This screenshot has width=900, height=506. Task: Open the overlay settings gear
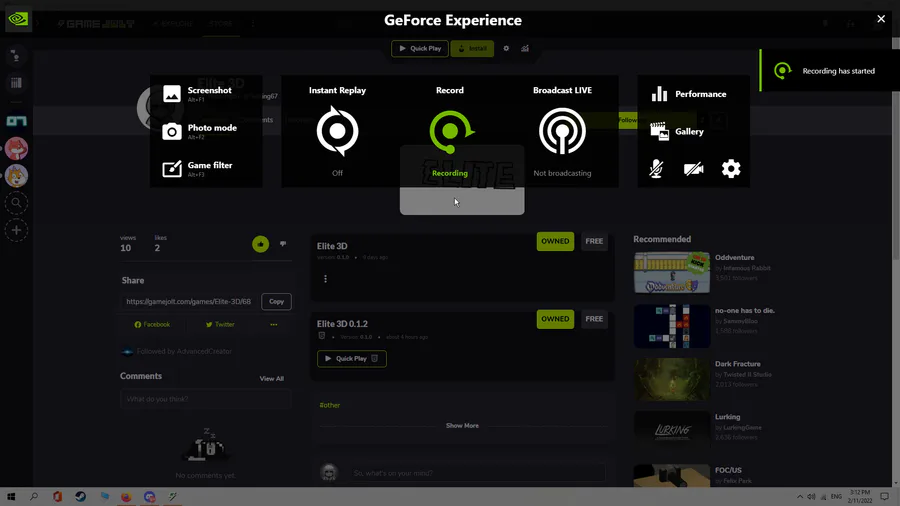coord(731,169)
